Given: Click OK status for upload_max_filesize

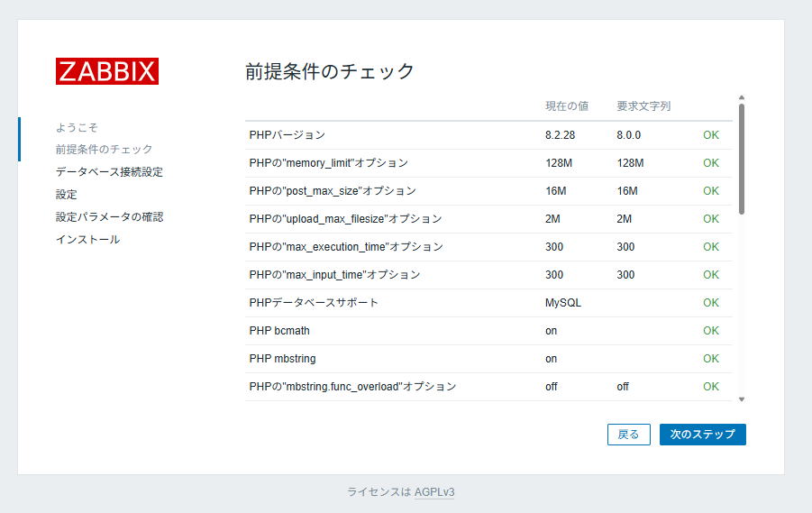Looking at the screenshot, I should coord(711,219).
